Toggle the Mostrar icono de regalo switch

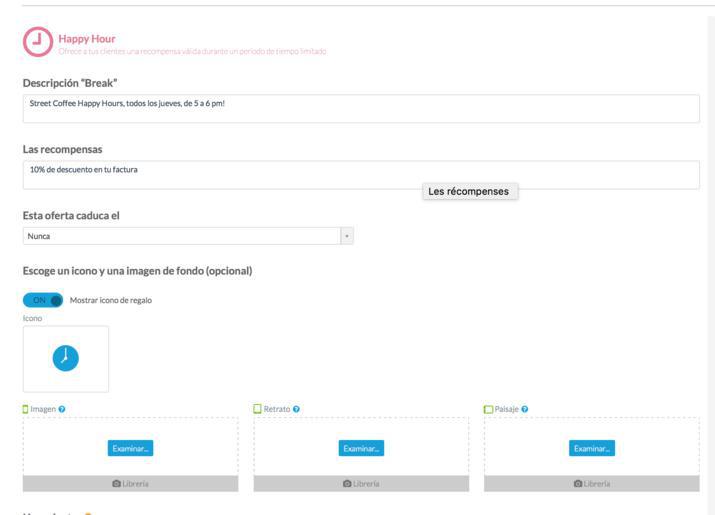coord(43,300)
